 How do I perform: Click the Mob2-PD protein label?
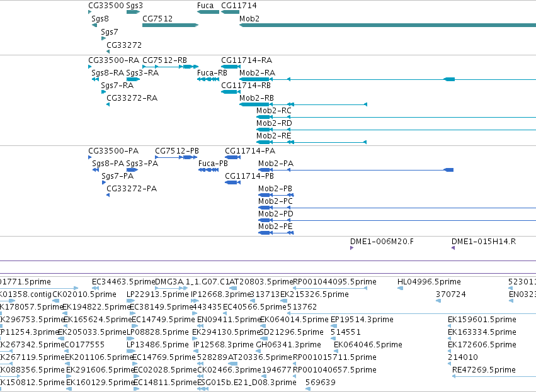[276, 214]
